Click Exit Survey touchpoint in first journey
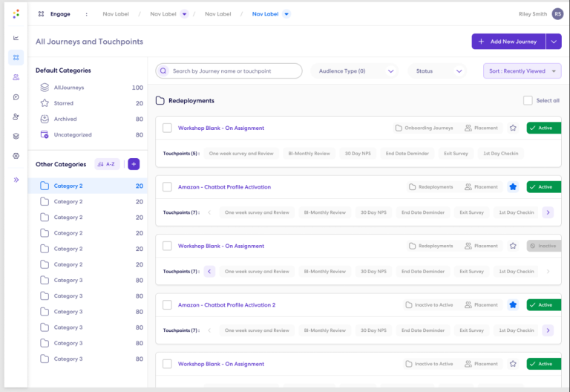 tap(456, 154)
